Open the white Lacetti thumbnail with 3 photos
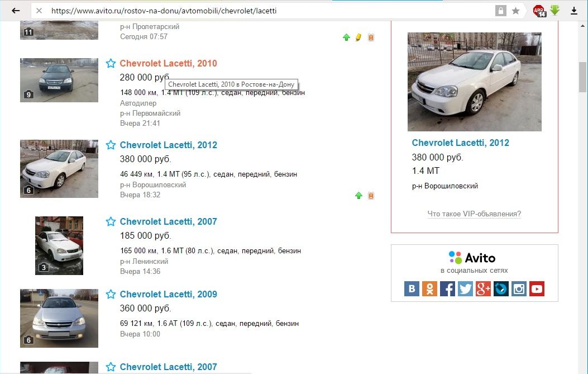588x374 pixels. (59, 245)
